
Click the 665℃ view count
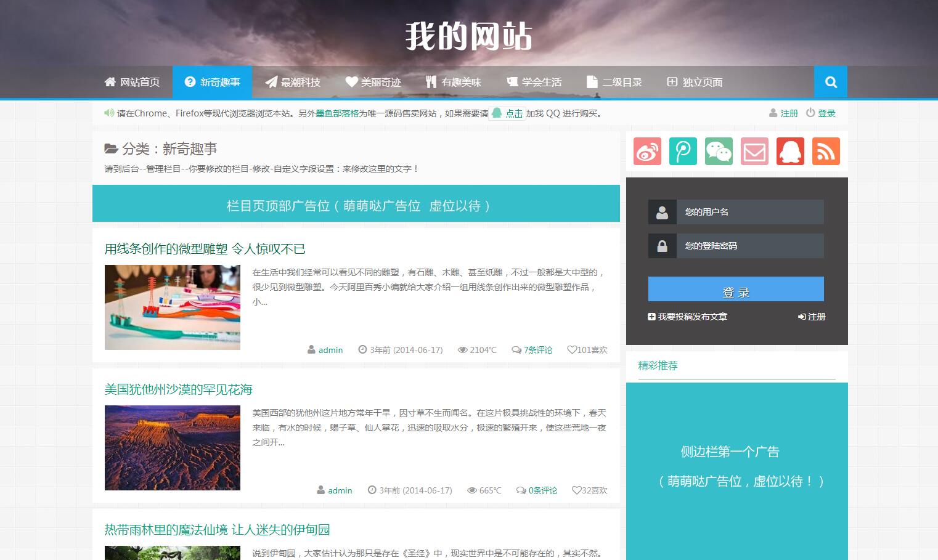click(x=484, y=490)
